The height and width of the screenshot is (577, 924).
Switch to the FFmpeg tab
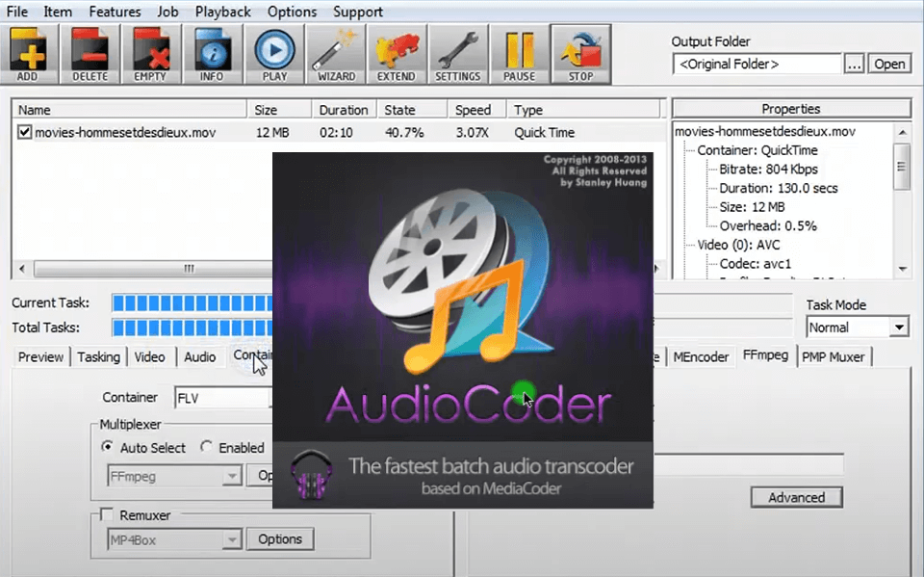[x=765, y=355]
